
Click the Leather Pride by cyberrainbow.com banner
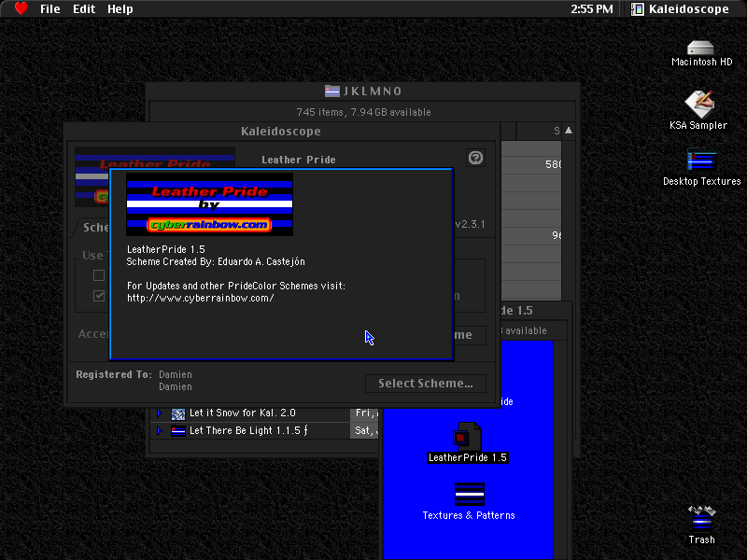tap(209, 204)
